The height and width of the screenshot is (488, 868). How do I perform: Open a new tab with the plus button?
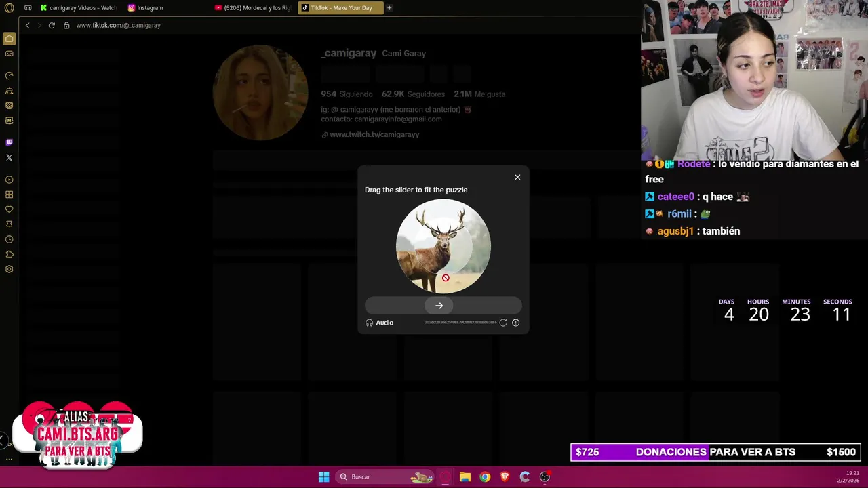[x=389, y=8]
